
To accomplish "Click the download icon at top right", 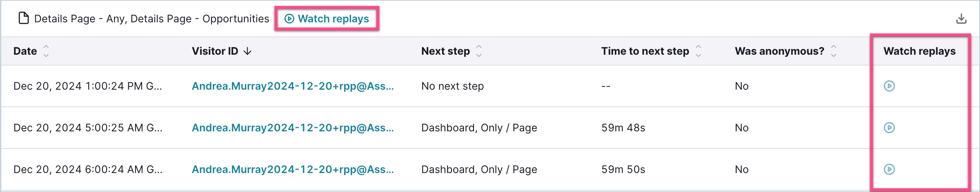I will [961, 19].
